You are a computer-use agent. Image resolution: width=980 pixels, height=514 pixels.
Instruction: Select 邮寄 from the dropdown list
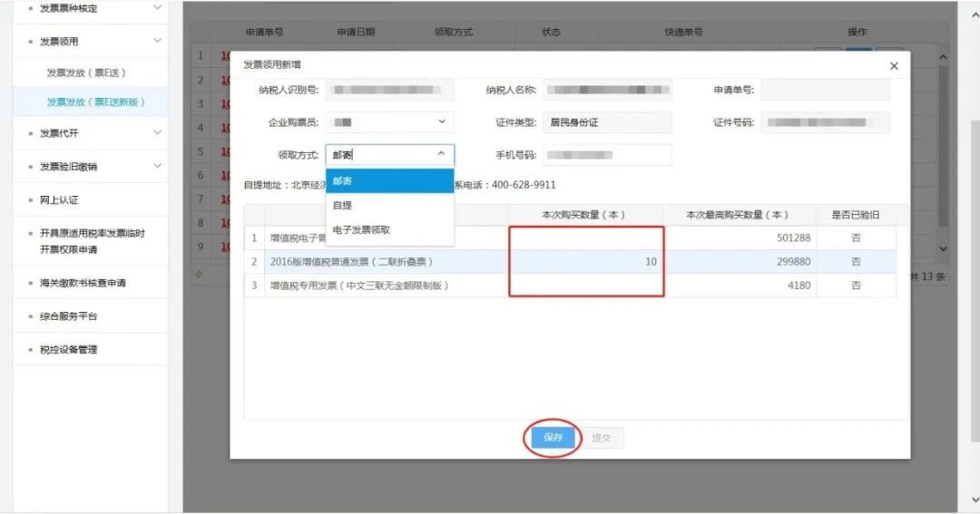pyautogui.click(x=389, y=181)
